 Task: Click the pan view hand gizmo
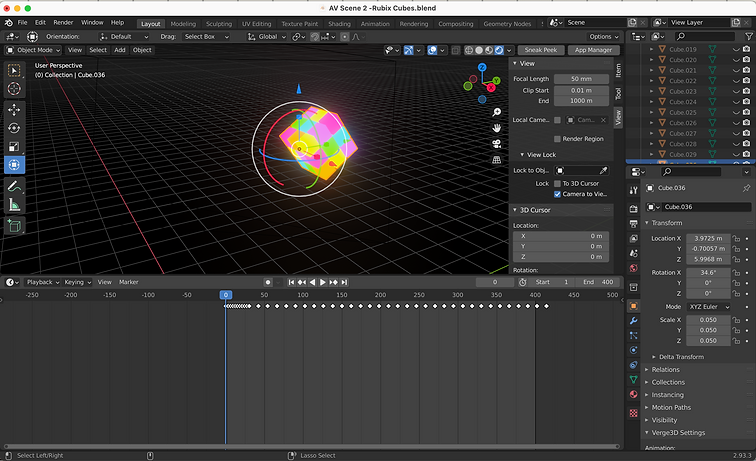tap(497, 128)
